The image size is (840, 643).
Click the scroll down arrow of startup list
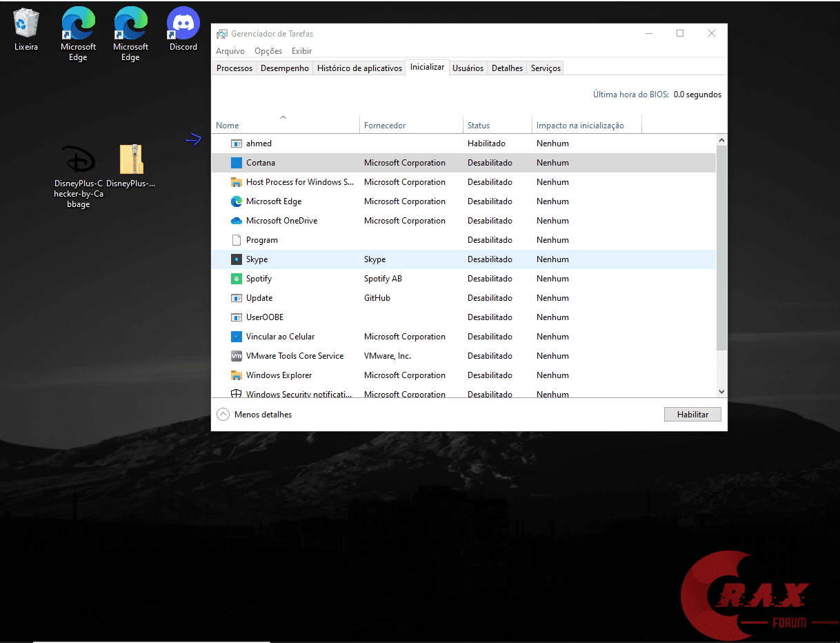(721, 391)
